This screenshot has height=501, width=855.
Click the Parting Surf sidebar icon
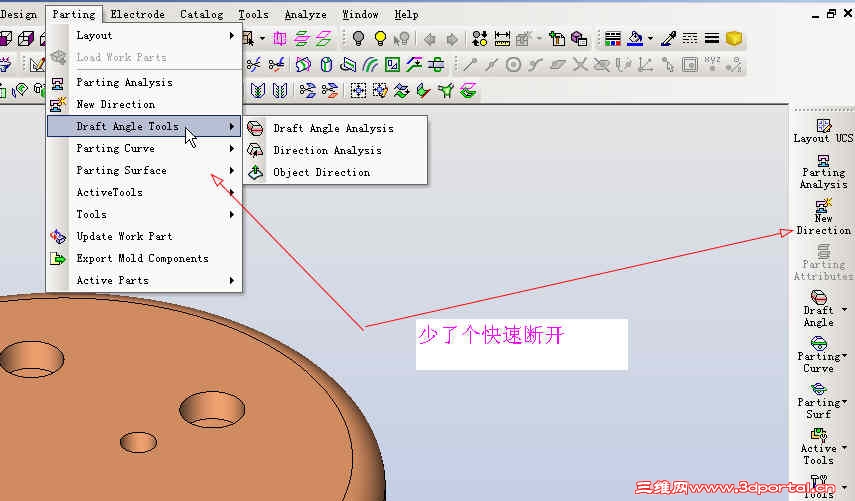pyautogui.click(x=818, y=389)
